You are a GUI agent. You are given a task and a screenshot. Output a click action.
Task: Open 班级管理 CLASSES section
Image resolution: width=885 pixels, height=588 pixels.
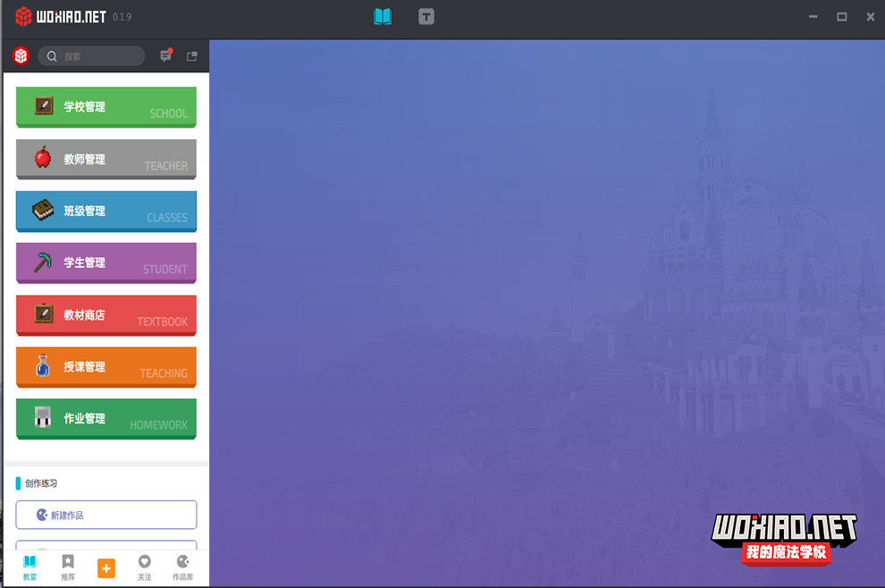pos(106,211)
